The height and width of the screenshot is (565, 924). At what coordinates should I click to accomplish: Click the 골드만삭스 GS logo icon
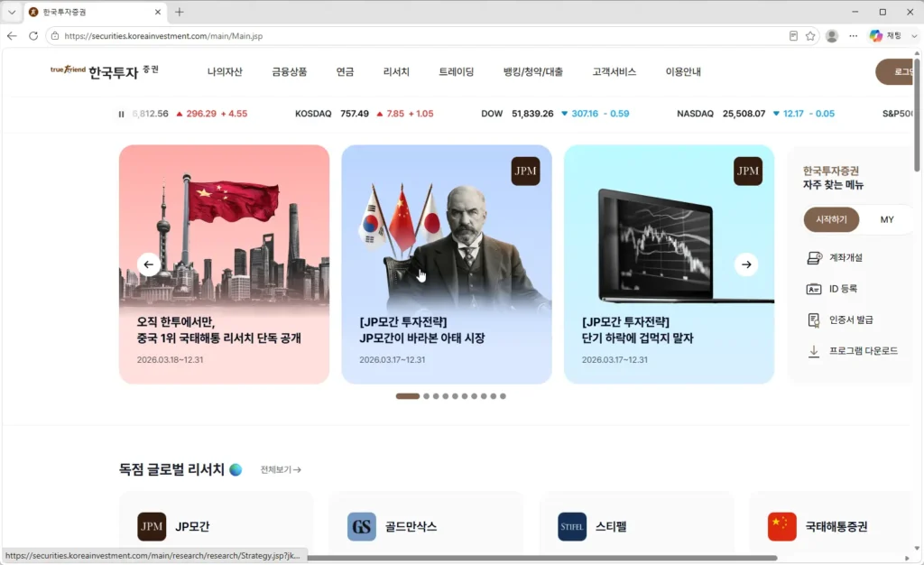(361, 526)
